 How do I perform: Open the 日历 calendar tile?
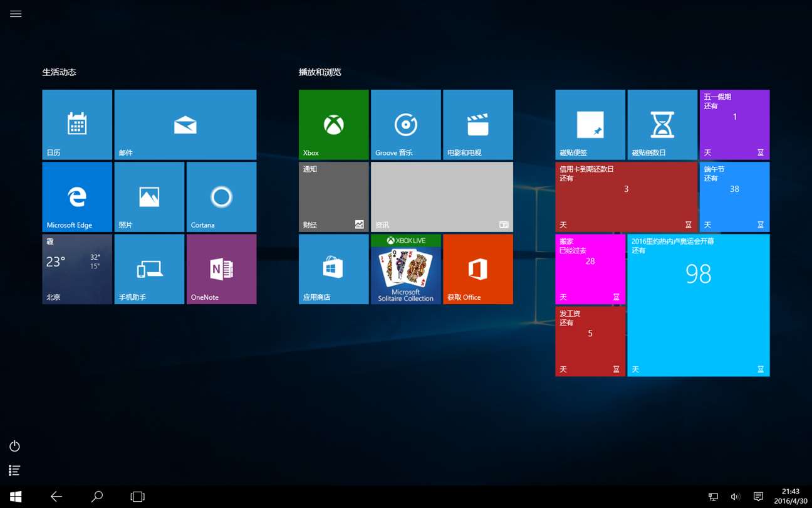click(77, 125)
